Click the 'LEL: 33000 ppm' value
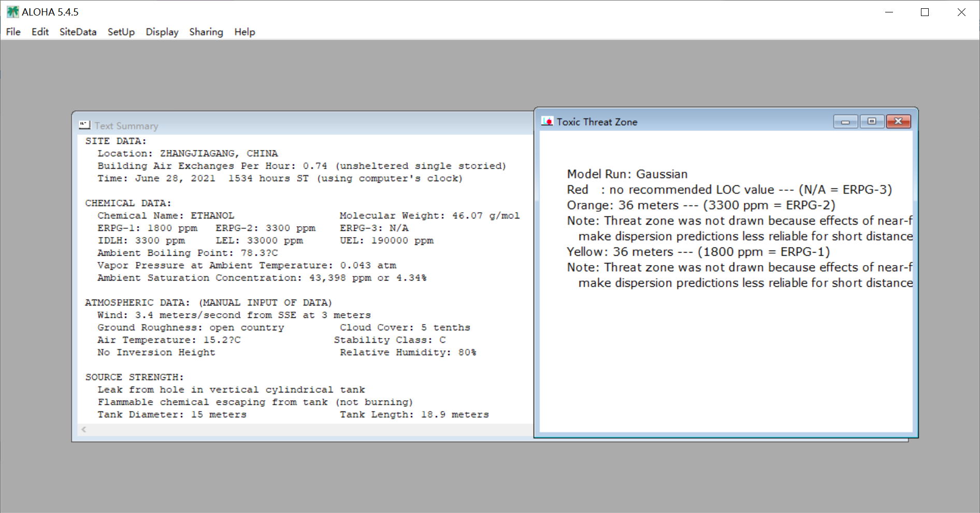Viewport: 980px width, 513px height. pyautogui.click(x=259, y=240)
